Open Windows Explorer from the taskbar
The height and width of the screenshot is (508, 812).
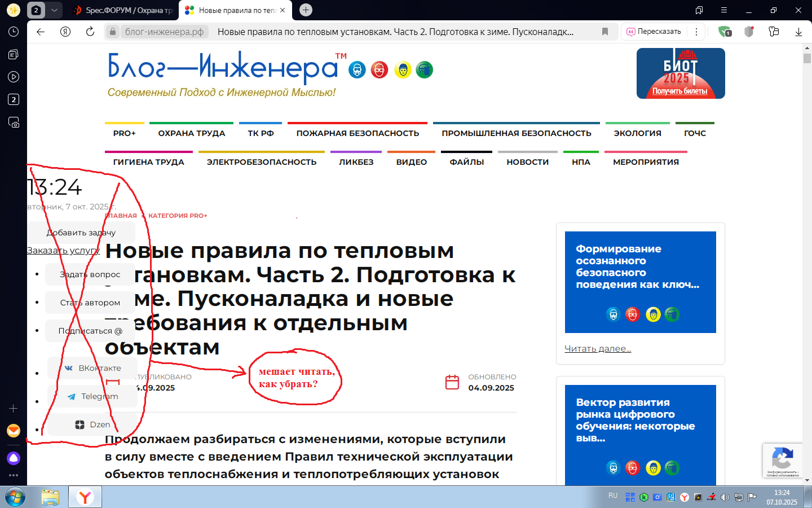[50, 497]
